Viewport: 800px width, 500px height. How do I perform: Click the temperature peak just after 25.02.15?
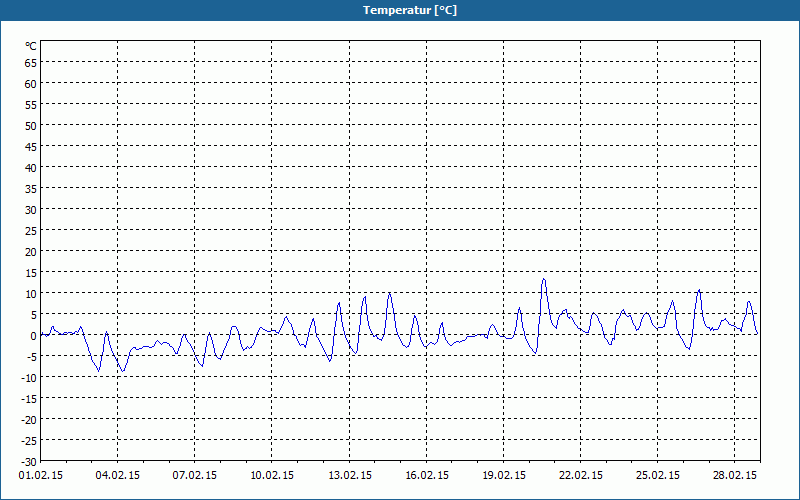[x=672, y=301]
